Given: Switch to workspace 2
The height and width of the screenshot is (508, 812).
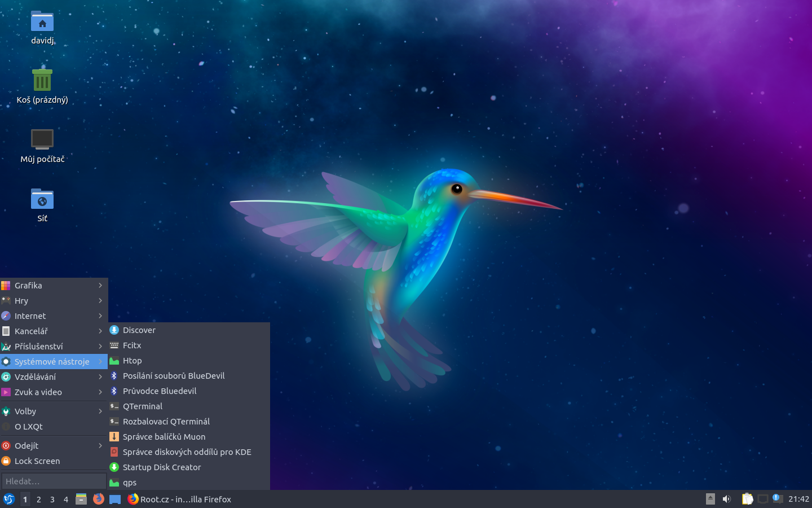Looking at the screenshot, I should (x=38, y=500).
